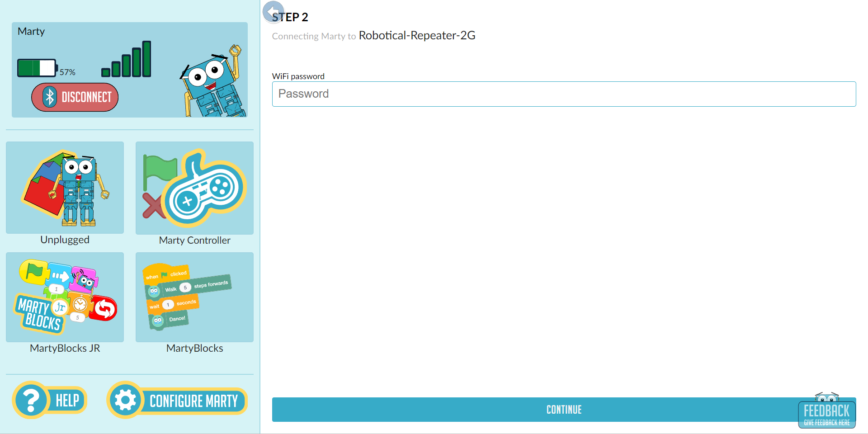
Task: Open the Marty Controller gamepad tile
Action: click(x=194, y=188)
